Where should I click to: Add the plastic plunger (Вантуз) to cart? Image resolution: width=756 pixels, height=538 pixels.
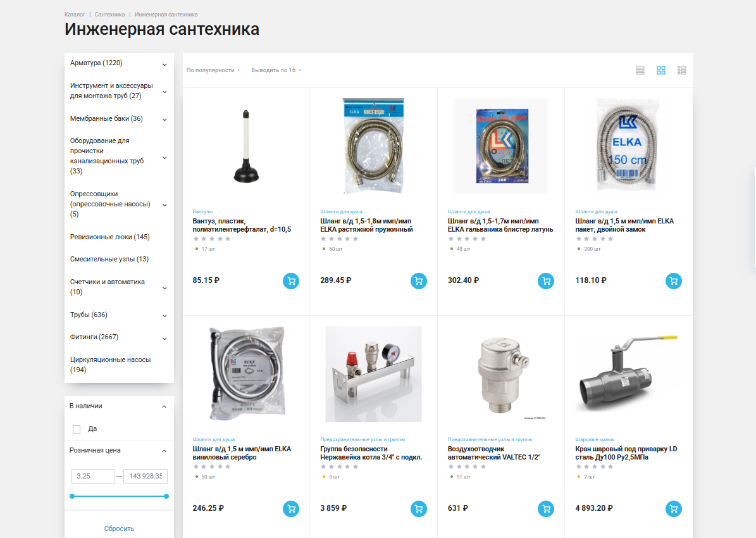(291, 281)
